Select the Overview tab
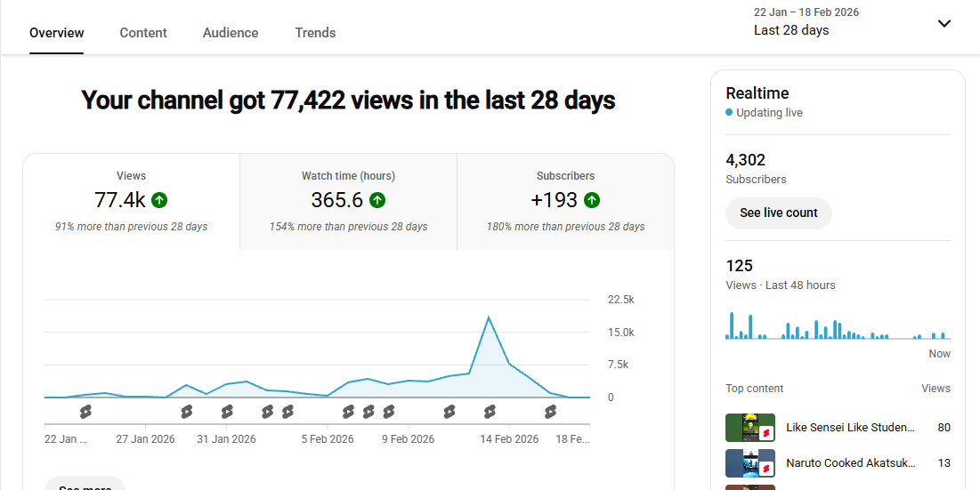Image resolution: width=980 pixels, height=490 pixels. tap(57, 33)
